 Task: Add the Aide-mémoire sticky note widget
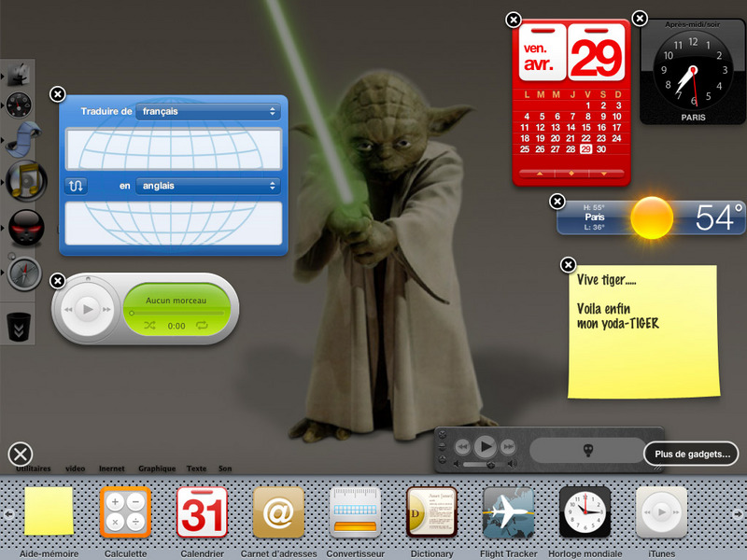click(49, 511)
